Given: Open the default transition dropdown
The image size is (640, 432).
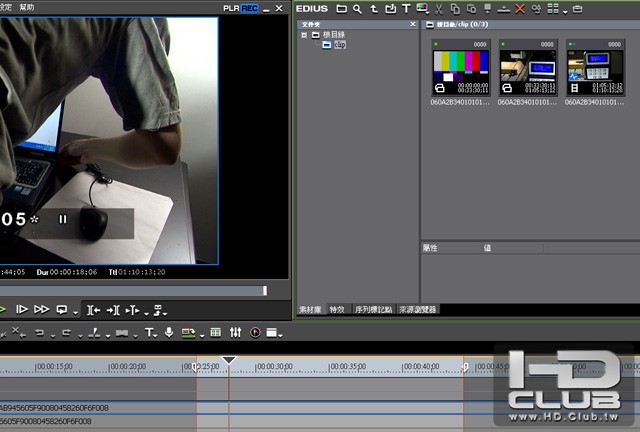Looking at the screenshot, I should point(135,336).
